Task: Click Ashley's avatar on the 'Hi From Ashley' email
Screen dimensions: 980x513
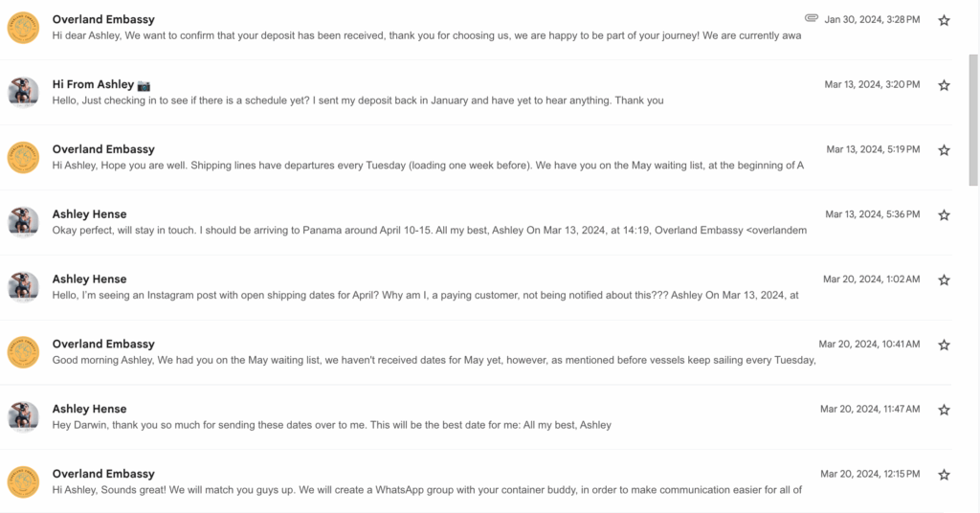Action: tap(23, 93)
